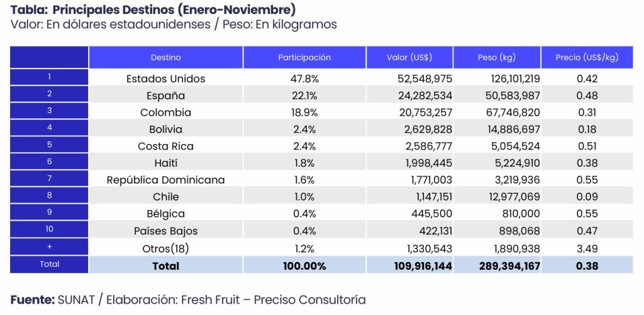Click the 47.8% participation cell
The image size is (644, 315).
[306, 79]
